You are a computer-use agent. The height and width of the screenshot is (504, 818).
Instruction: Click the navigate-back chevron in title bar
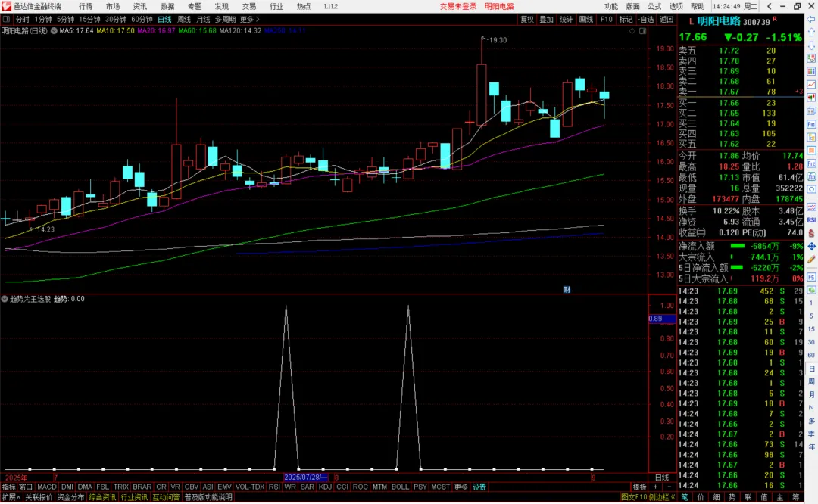(x=769, y=6)
